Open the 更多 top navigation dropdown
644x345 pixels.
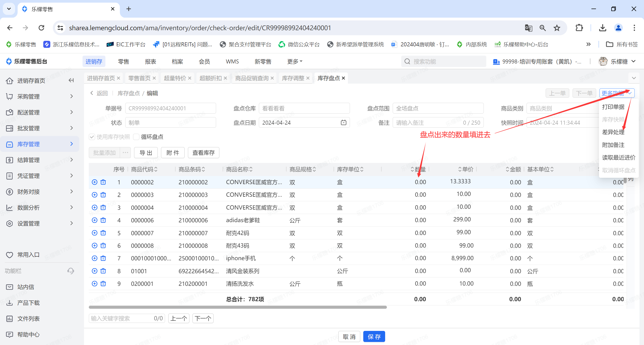click(295, 61)
